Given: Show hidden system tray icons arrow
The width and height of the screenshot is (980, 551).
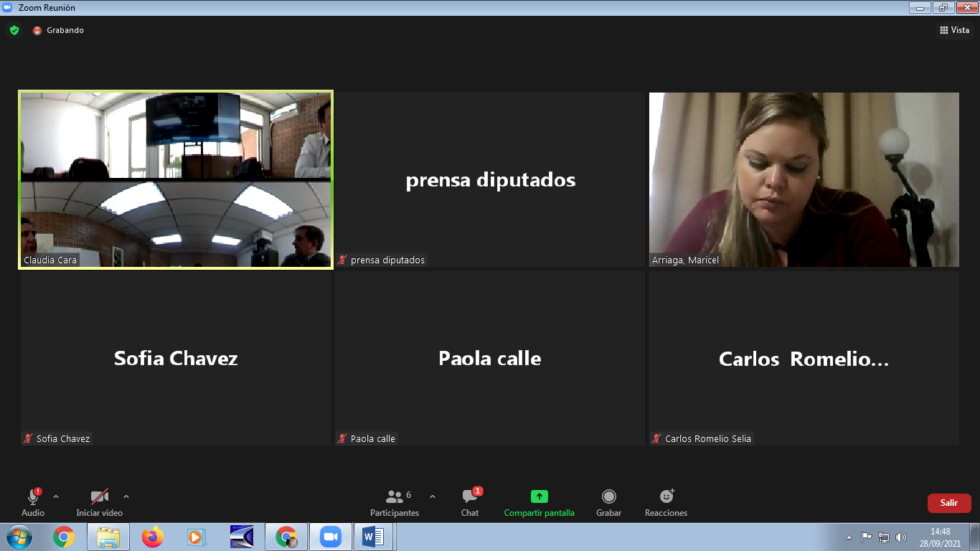Looking at the screenshot, I should pos(849,537).
